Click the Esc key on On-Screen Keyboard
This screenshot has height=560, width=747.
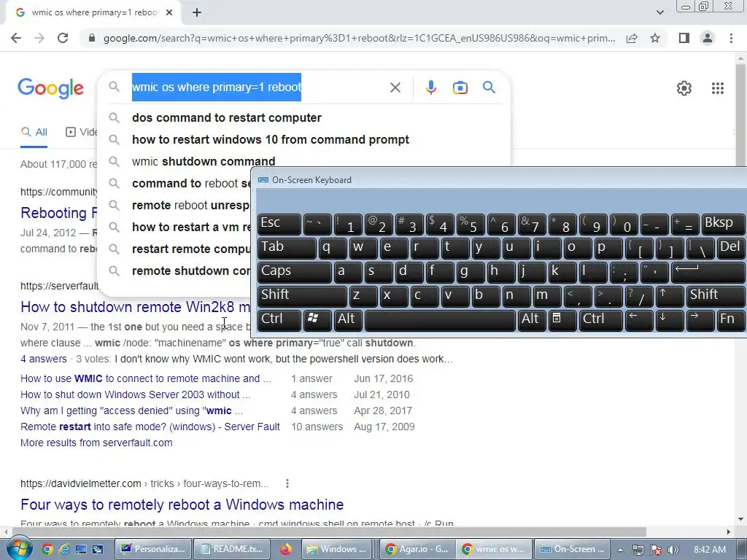pos(279,224)
